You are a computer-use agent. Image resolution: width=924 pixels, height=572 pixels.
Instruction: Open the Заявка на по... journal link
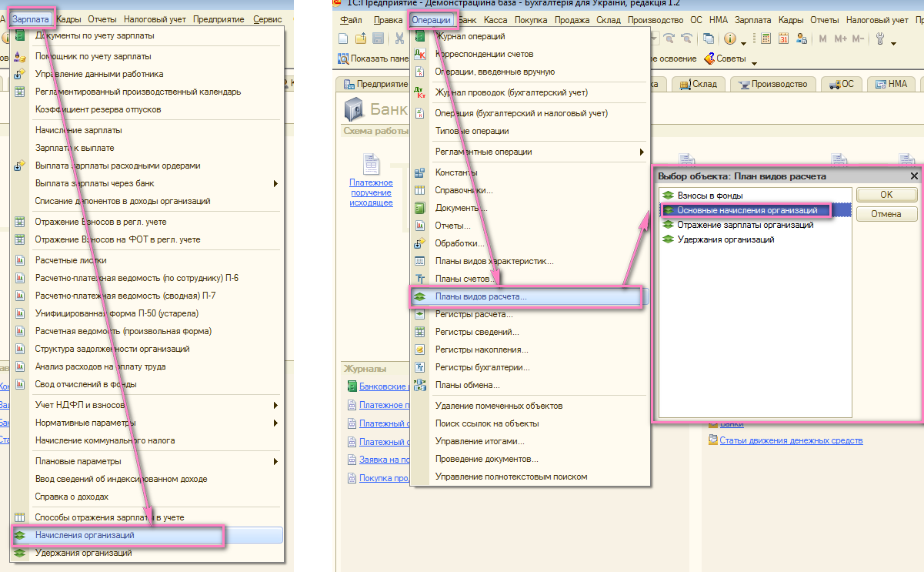[383, 460]
